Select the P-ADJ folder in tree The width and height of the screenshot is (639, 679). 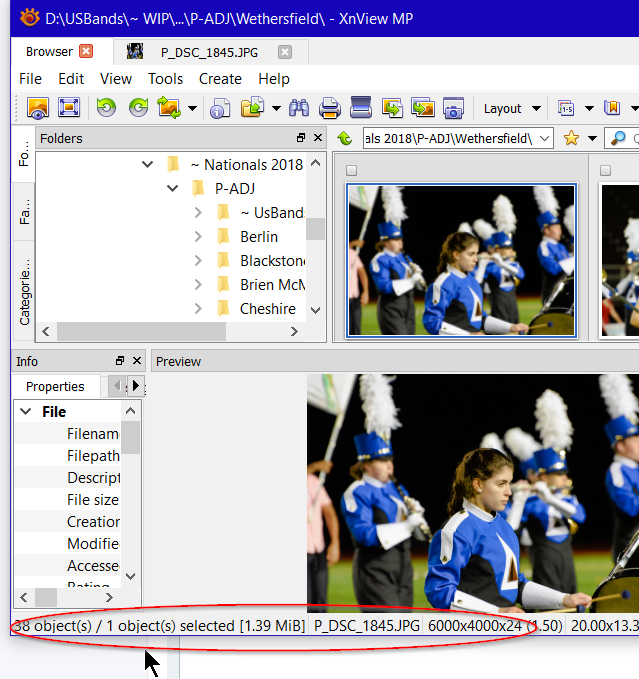point(235,188)
